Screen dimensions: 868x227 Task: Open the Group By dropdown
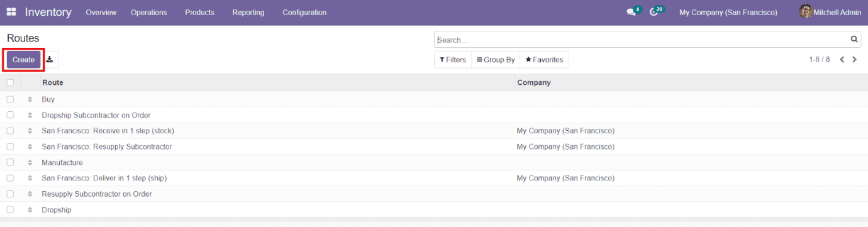point(496,60)
